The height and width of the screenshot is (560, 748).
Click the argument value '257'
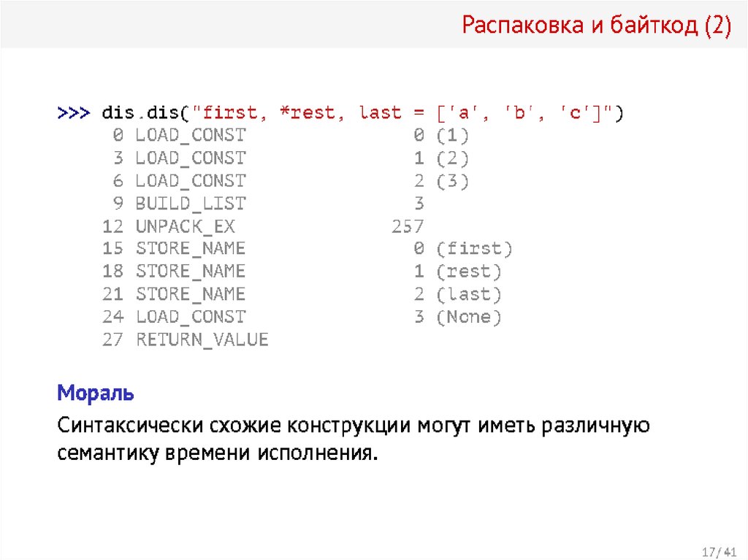click(x=408, y=226)
